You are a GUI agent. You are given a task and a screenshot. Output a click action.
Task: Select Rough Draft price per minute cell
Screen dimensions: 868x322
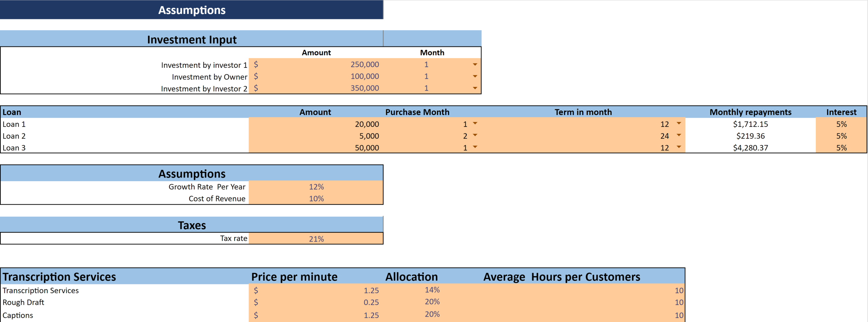tap(316, 302)
